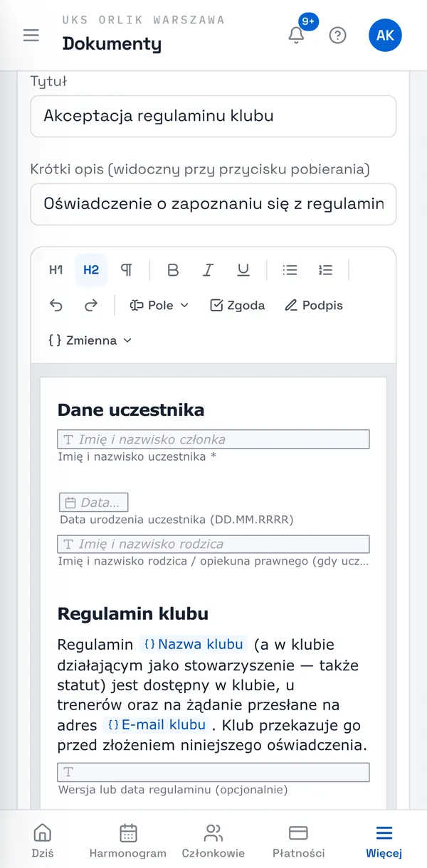Select the Data date field placeholder
This screenshot has width=427, height=868.
[94, 503]
